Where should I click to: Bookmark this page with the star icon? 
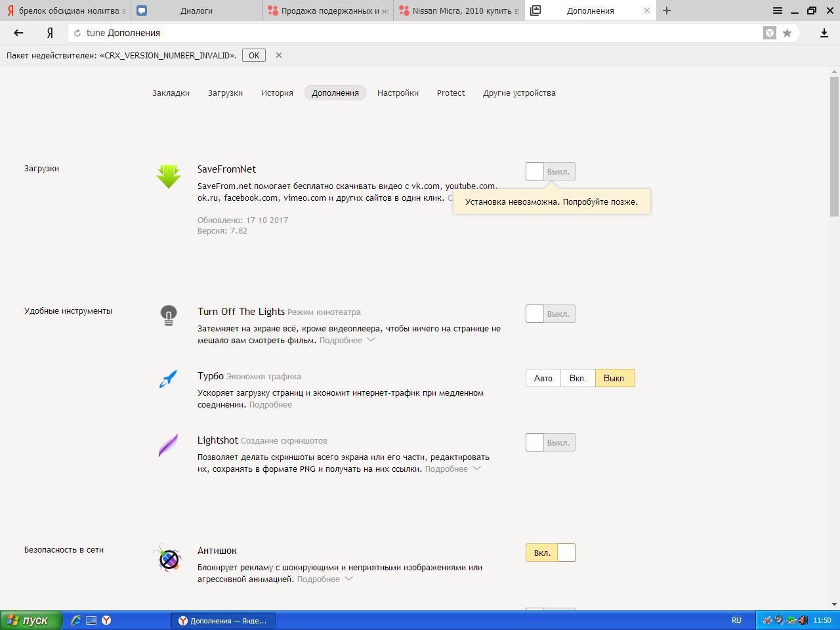point(787,33)
